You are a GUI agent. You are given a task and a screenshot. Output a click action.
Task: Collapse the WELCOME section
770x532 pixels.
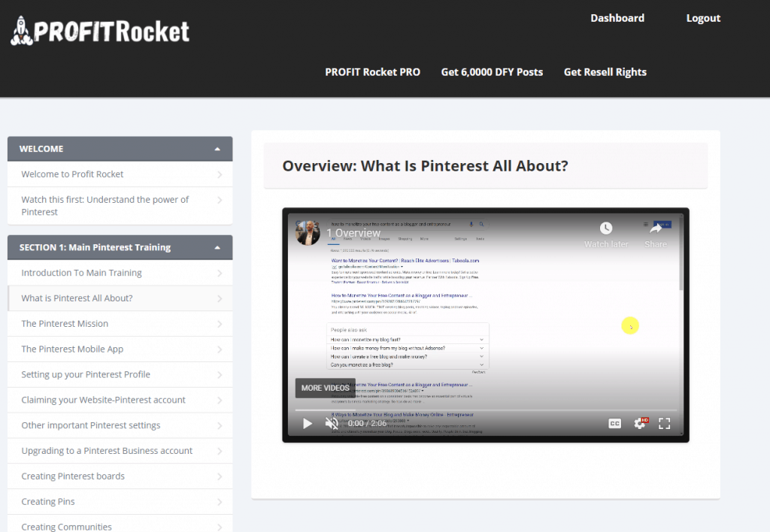pos(217,149)
